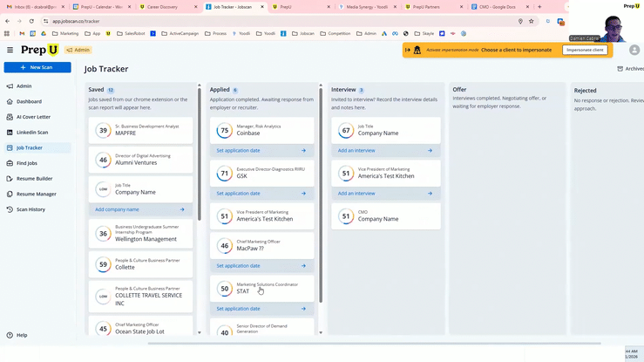The width and height of the screenshot is (644, 362).
Task: Click the Resume Builder sidebar icon
Action: (x=10, y=179)
